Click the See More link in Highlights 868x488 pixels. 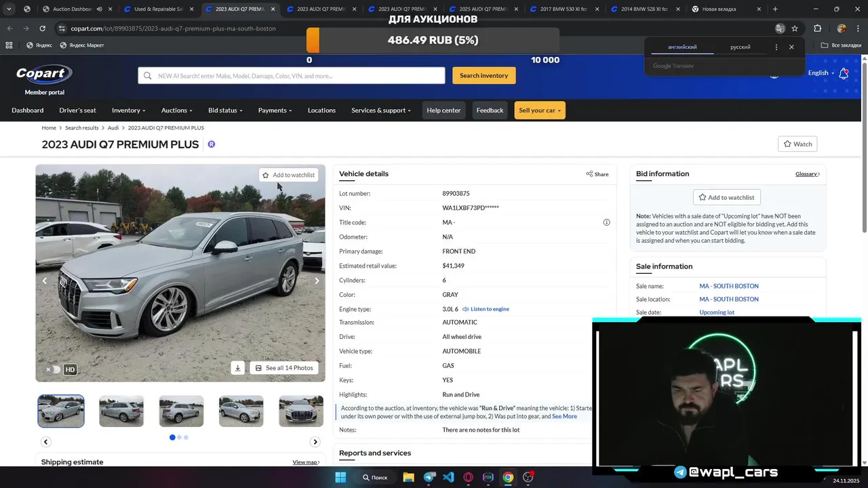pyautogui.click(x=564, y=416)
